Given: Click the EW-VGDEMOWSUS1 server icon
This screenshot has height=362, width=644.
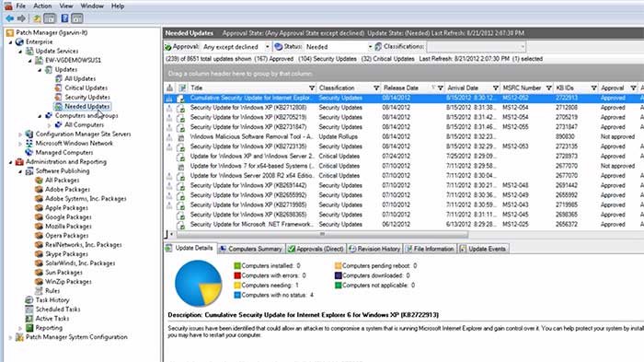Looking at the screenshot, I should coord(39,60).
